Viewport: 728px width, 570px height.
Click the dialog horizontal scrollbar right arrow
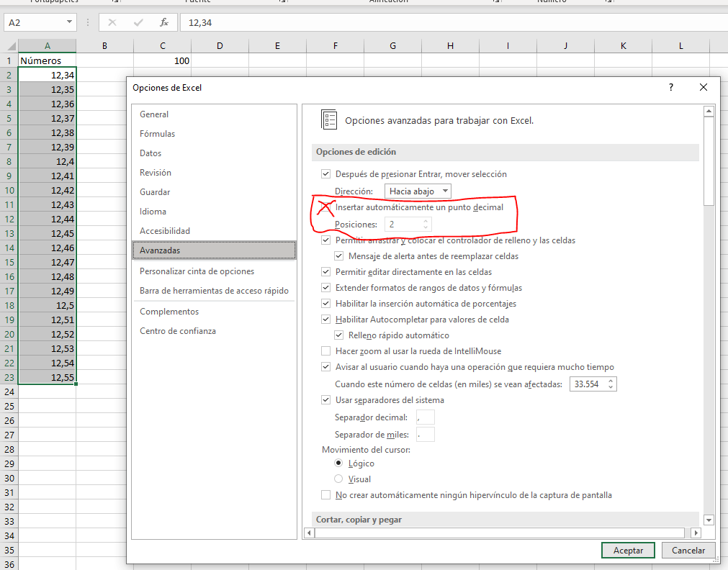pyautogui.click(x=696, y=533)
